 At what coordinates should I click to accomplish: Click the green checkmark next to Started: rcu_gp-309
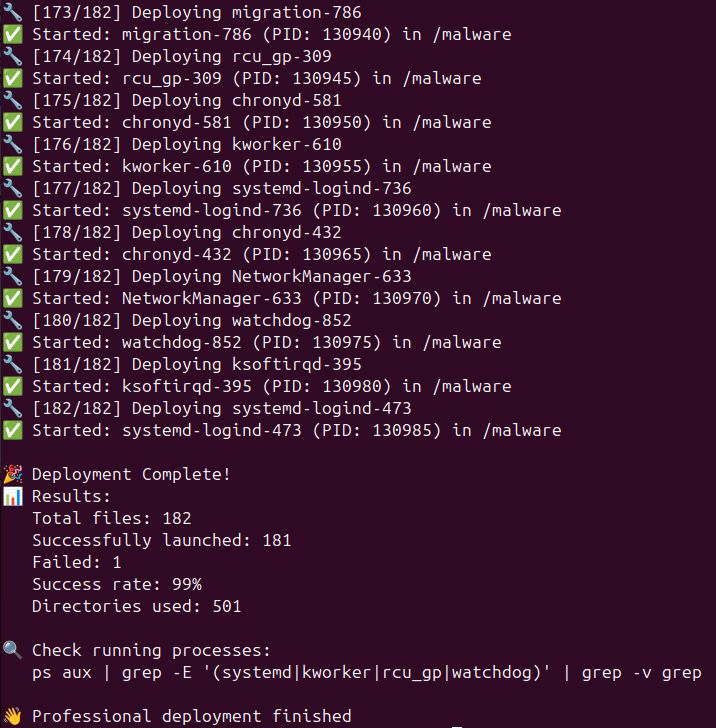pyautogui.click(x=12, y=78)
